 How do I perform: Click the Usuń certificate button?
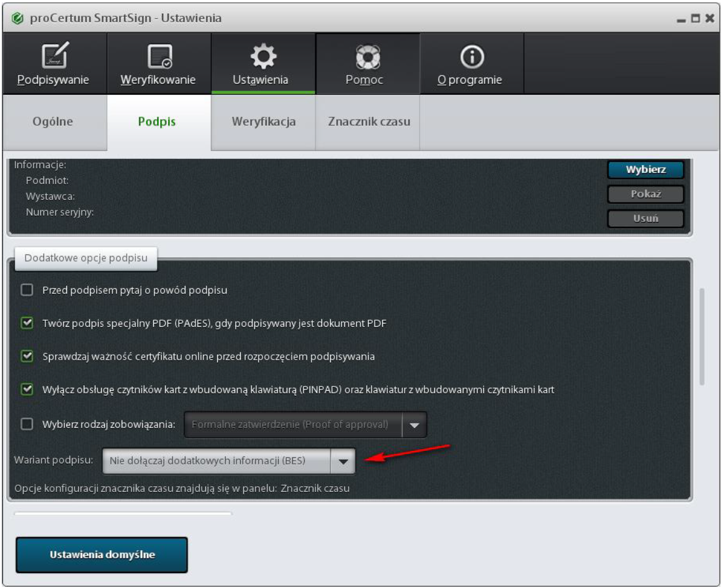[645, 218]
